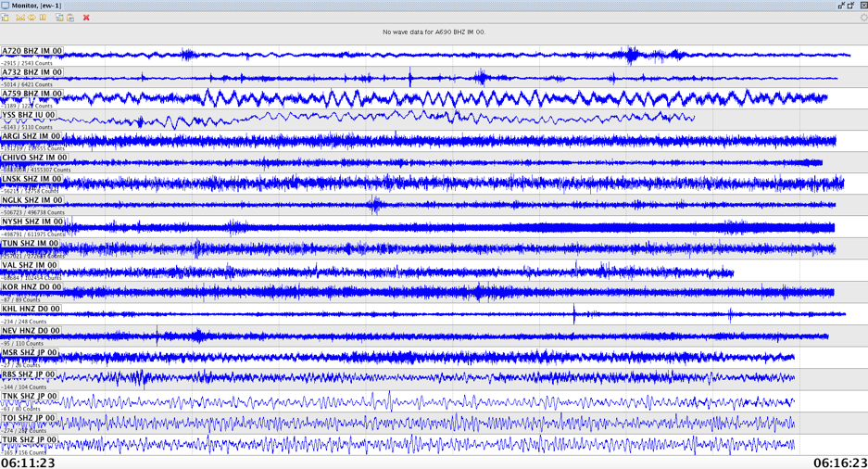Click the NGLK SHZ IM 00 trace label
The width and height of the screenshot is (868, 469).
(32, 200)
